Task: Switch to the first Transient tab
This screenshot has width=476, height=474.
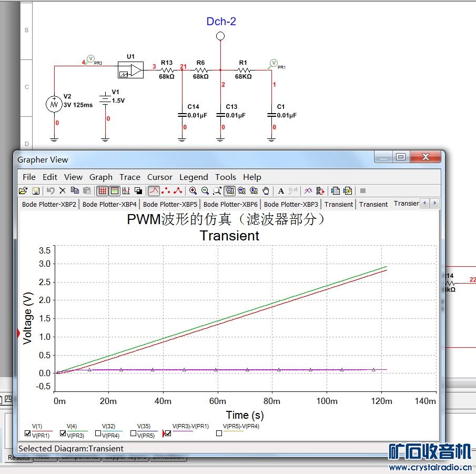Action: tap(339, 204)
